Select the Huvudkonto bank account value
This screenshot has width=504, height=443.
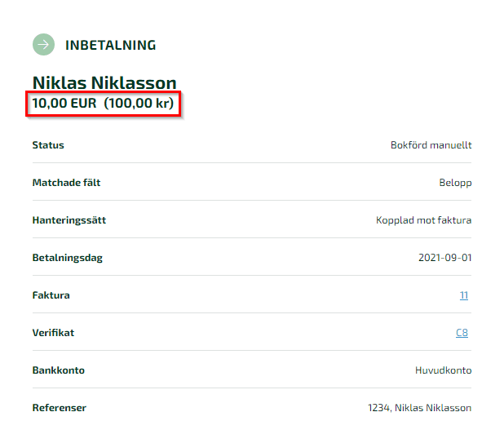pyautogui.click(x=444, y=370)
